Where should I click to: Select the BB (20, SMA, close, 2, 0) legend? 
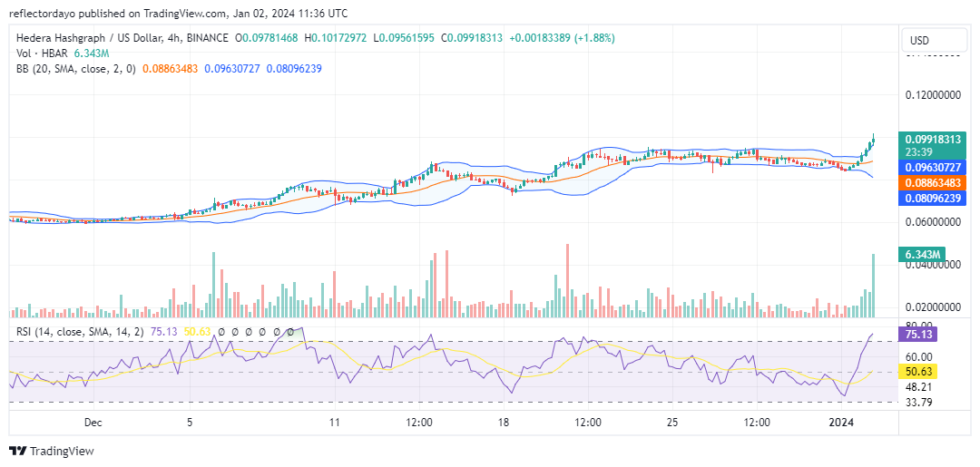(x=75, y=69)
